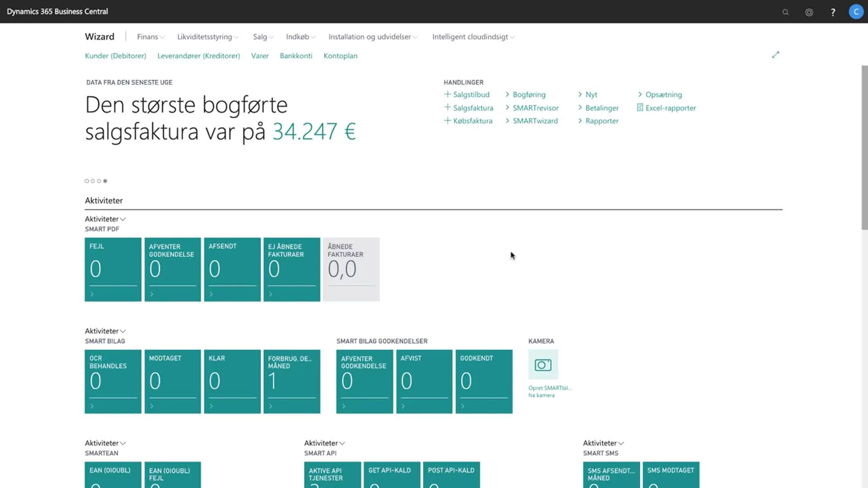The height and width of the screenshot is (488, 868).
Task: Click the camera icon under Kamera
Action: [x=543, y=365]
